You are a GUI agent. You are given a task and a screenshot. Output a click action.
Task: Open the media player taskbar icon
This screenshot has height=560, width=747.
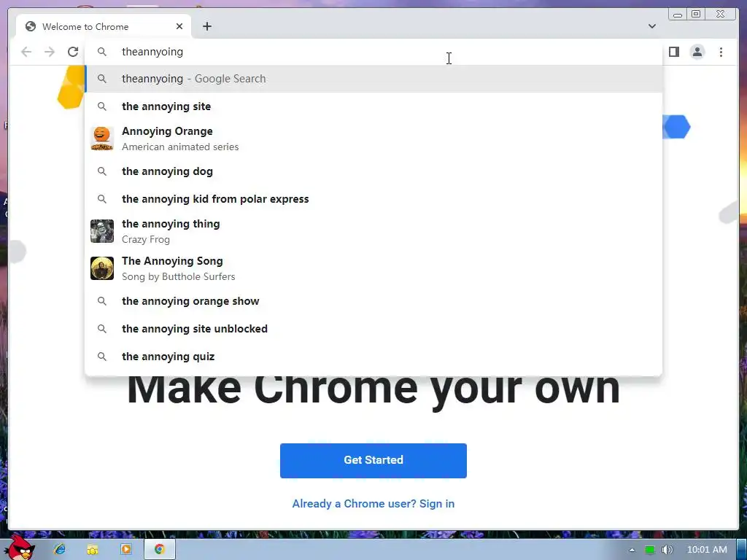click(125, 550)
